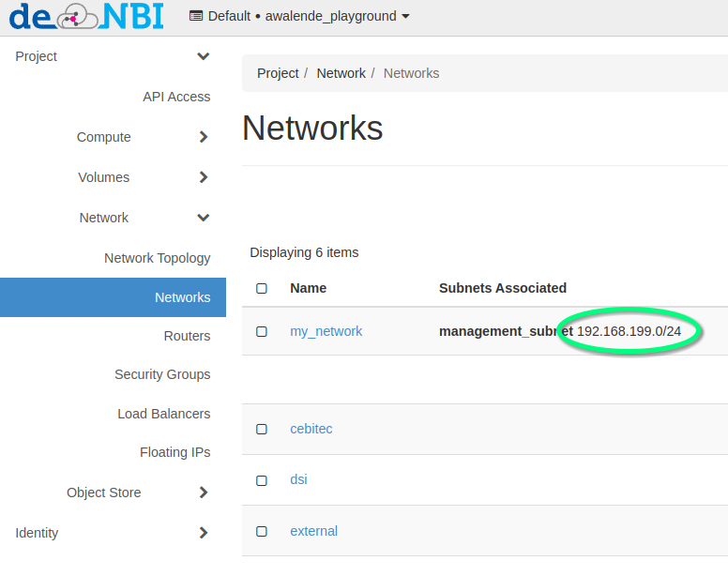728x576 pixels.
Task: Toggle the select-all networks checkbox
Action: (x=262, y=288)
